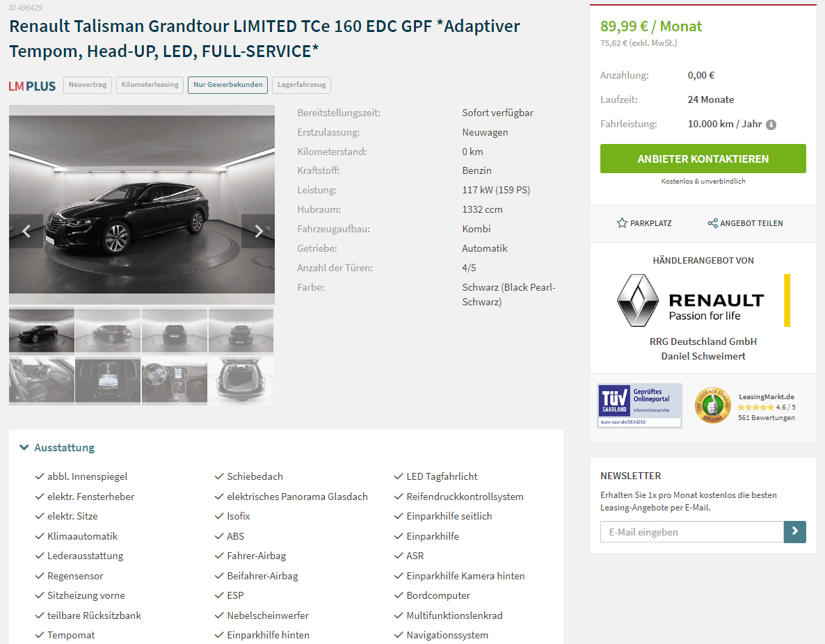The height and width of the screenshot is (644, 825).
Task: Select the Kilometerleasing tag
Action: click(x=150, y=85)
